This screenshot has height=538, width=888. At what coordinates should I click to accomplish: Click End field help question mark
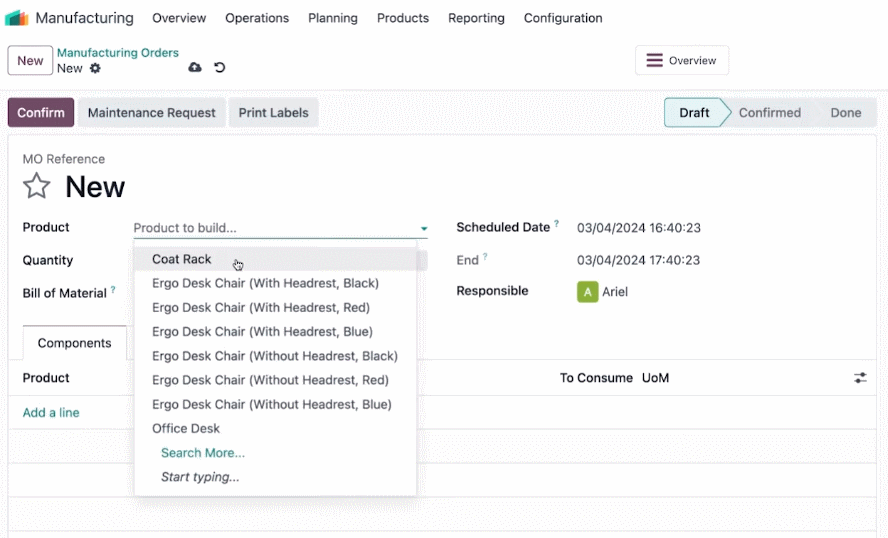pyautogui.click(x=485, y=256)
